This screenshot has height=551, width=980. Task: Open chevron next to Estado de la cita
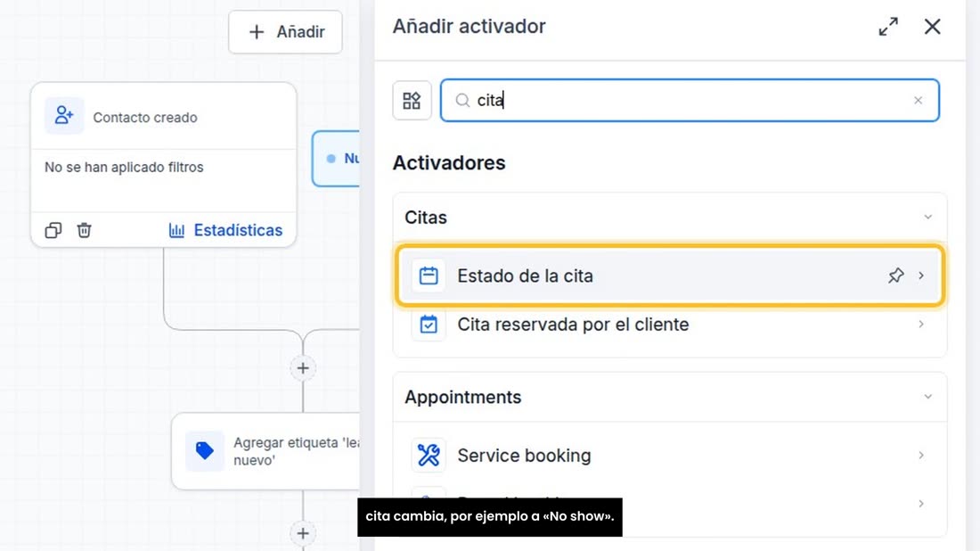click(x=920, y=275)
